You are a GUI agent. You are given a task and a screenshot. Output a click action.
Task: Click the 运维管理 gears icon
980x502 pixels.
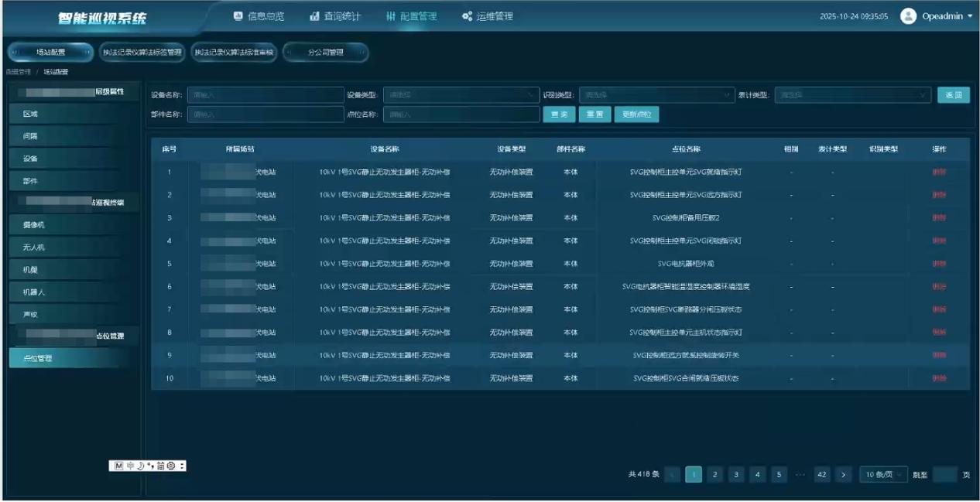[x=467, y=16]
